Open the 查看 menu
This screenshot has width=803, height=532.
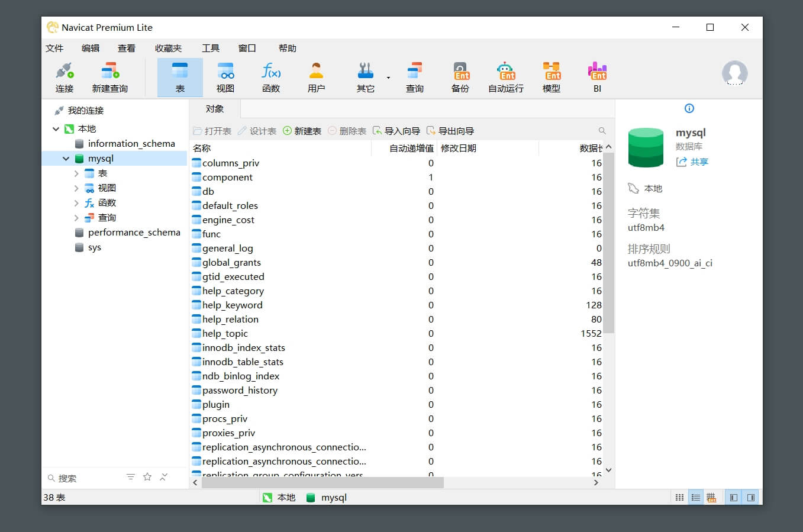[x=127, y=49]
